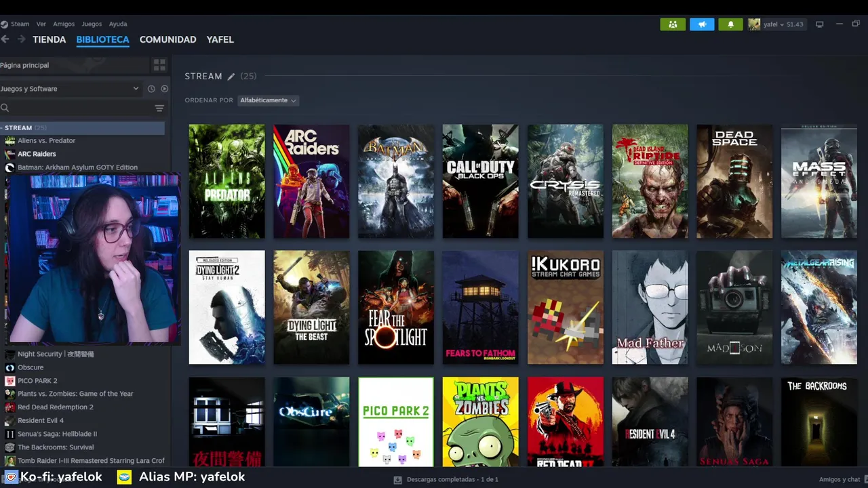Click Resident Evil 4 sidebar icon
The image size is (868, 488).
[x=9, y=420]
